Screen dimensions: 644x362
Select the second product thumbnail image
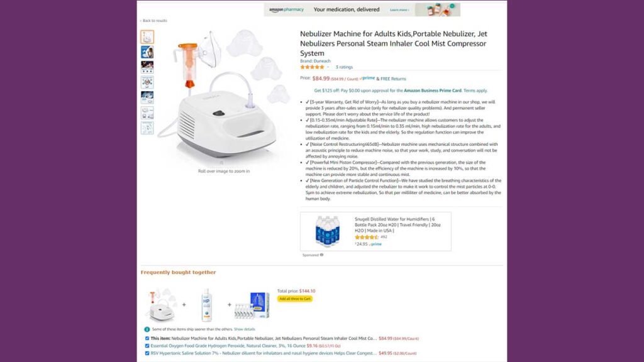click(147, 52)
